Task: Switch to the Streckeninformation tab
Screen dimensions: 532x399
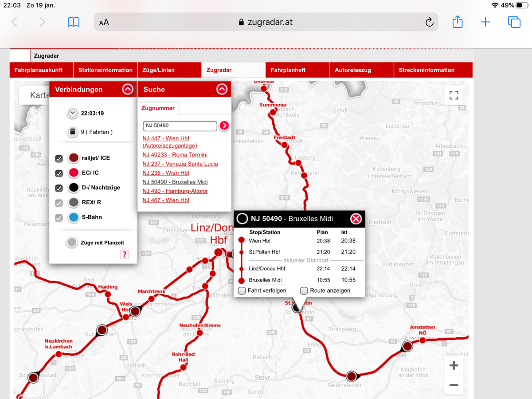Action: click(426, 70)
